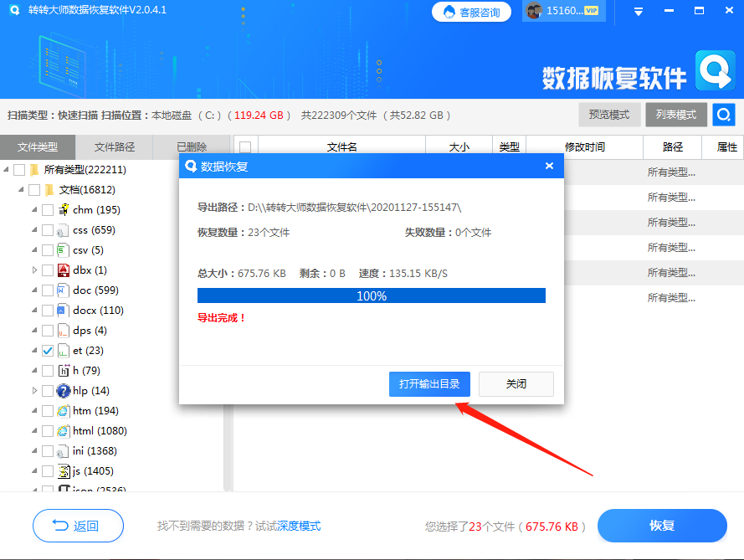Image resolution: width=744 pixels, height=560 pixels.
Task: Click the dbx Outlook Express icon
Action: click(x=63, y=270)
